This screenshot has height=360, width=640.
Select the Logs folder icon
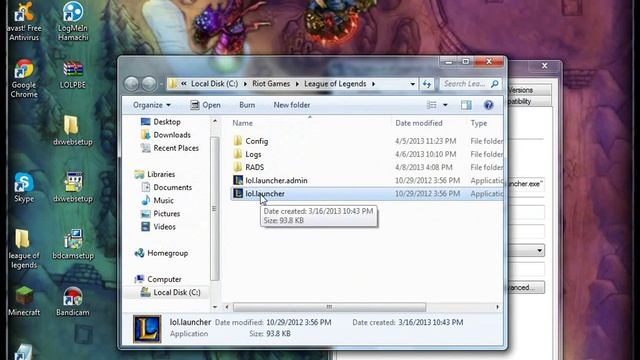(238, 154)
